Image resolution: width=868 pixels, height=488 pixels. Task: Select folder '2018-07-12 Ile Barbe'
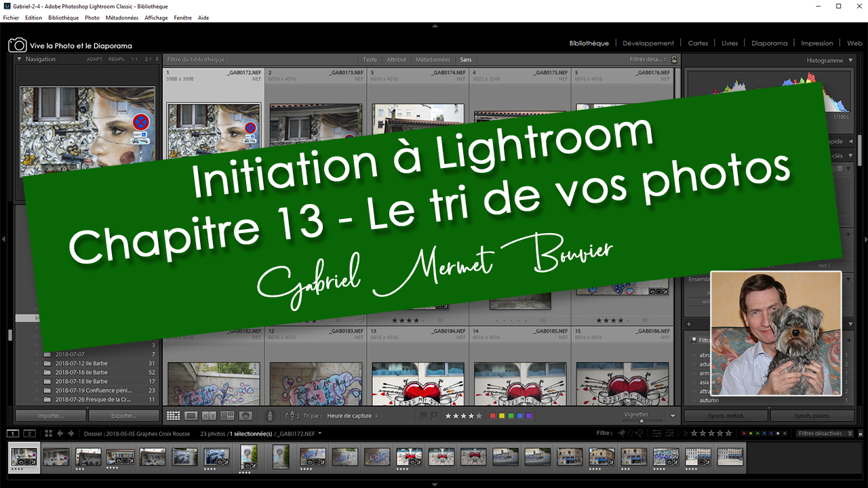click(81, 363)
